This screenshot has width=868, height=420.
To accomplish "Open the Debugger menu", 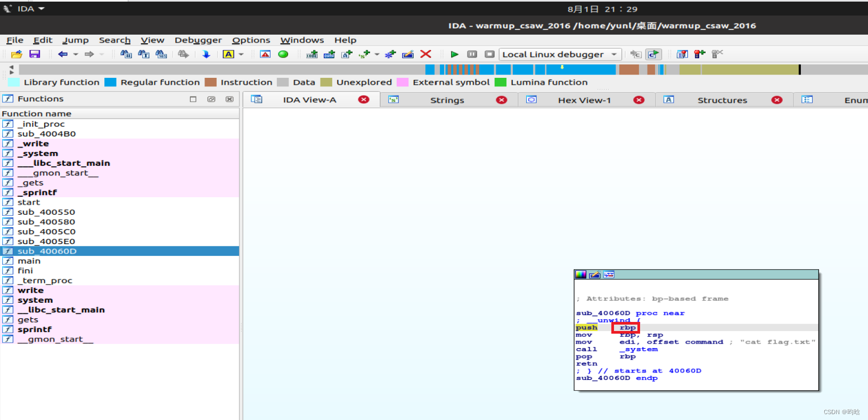I will point(198,40).
